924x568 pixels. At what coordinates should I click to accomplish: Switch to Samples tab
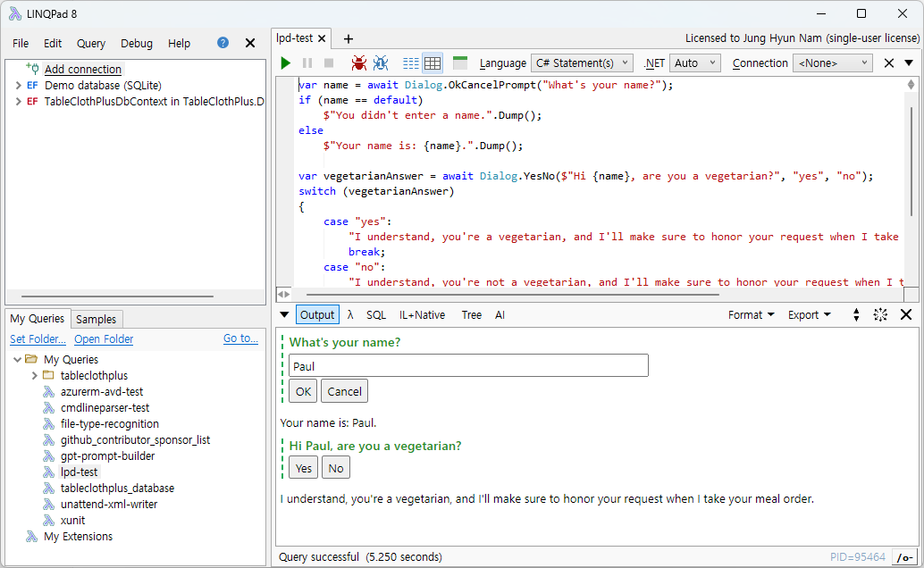point(96,320)
